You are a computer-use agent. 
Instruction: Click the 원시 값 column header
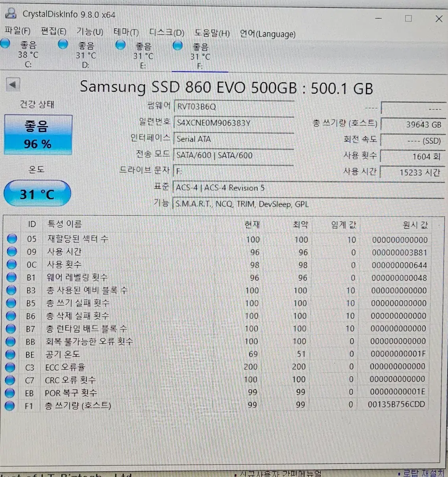415,225
